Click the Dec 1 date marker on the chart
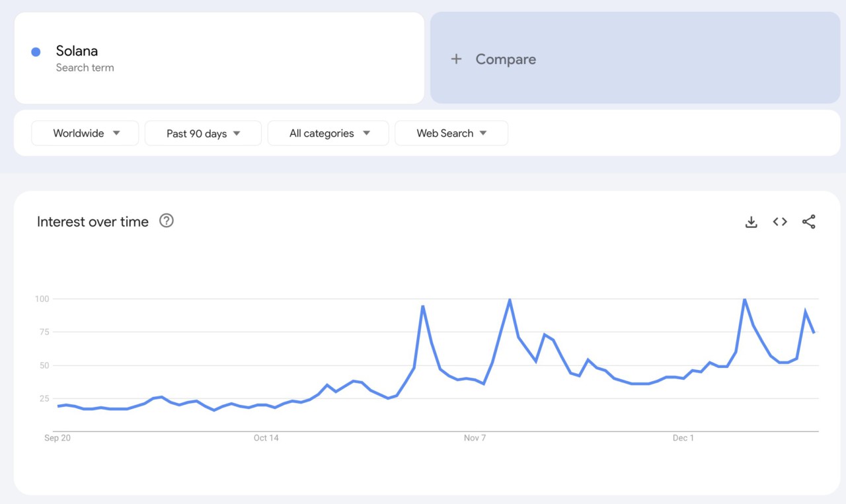The width and height of the screenshot is (846, 504). pos(683,437)
